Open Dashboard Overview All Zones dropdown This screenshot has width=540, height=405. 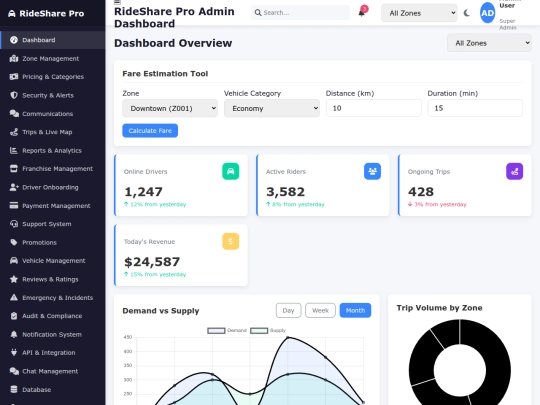click(489, 43)
